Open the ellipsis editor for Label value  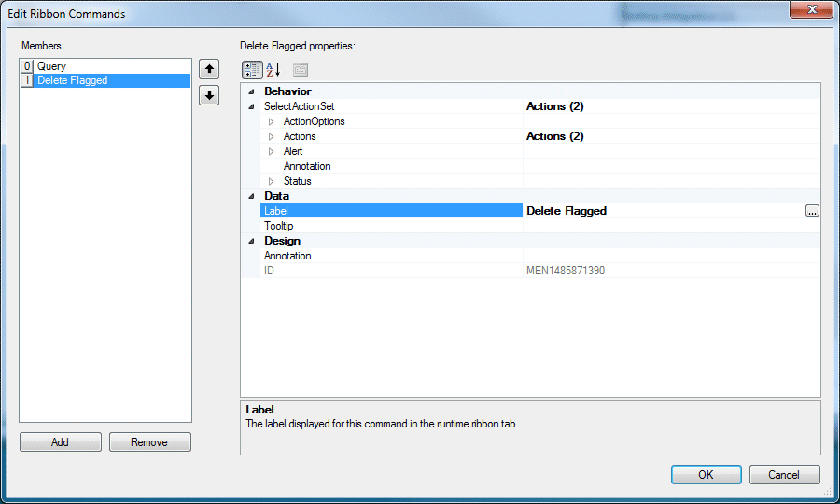point(812,211)
